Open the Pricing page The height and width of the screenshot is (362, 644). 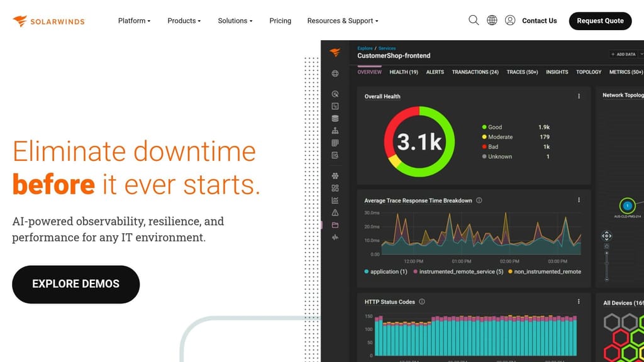click(280, 21)
